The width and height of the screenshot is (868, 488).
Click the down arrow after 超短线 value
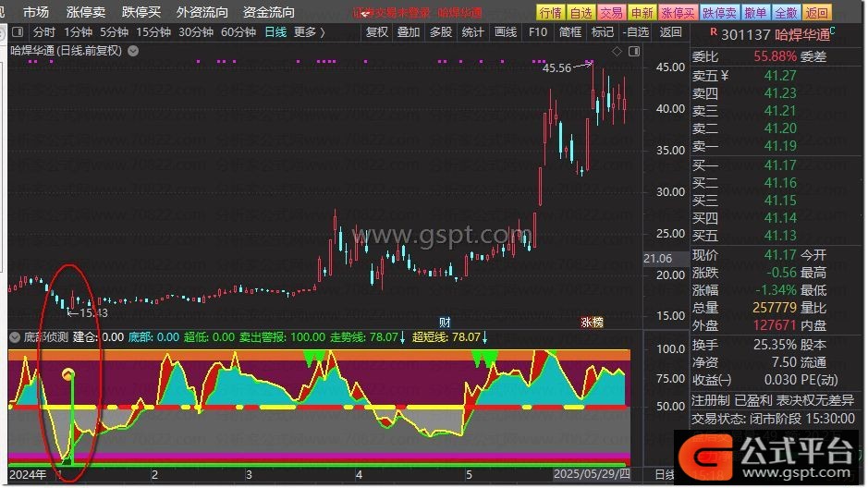[485, 338]
